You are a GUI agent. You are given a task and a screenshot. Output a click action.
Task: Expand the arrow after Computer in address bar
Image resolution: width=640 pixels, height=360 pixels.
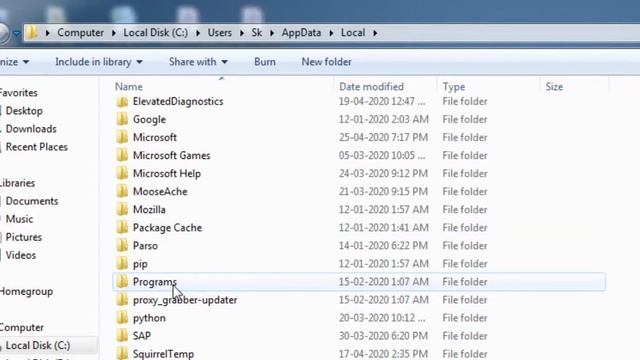coord(114,33)
